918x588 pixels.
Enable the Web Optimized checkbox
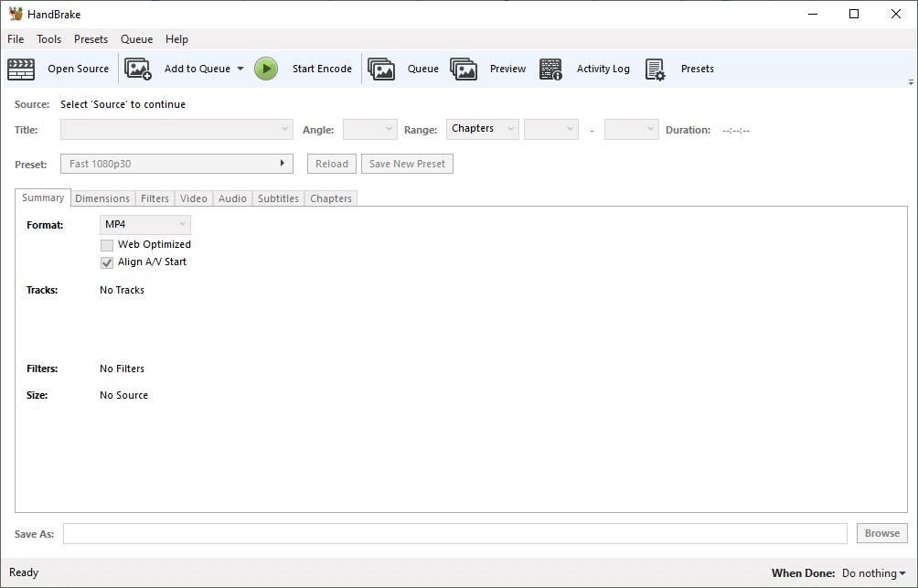107,245
